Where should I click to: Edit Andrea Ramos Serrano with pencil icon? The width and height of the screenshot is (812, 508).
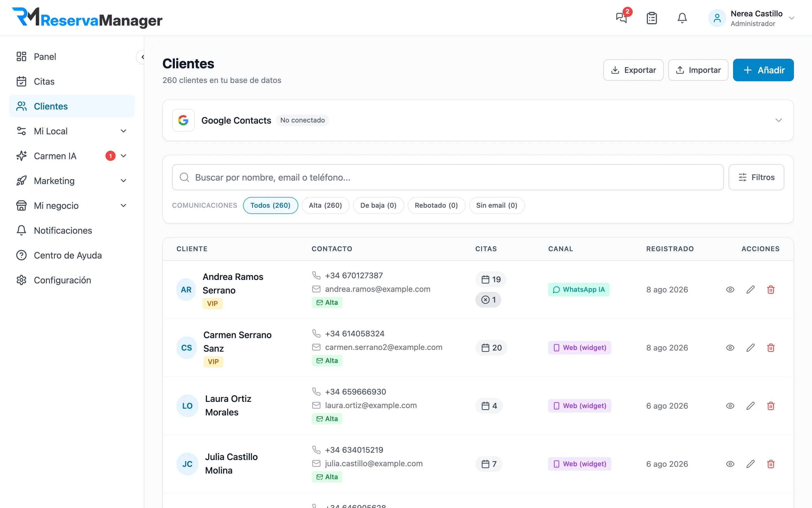(750, 289)
